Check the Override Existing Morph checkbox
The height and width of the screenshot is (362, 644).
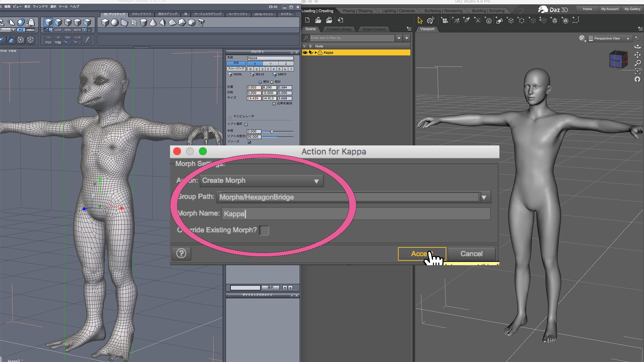[264, 230]
